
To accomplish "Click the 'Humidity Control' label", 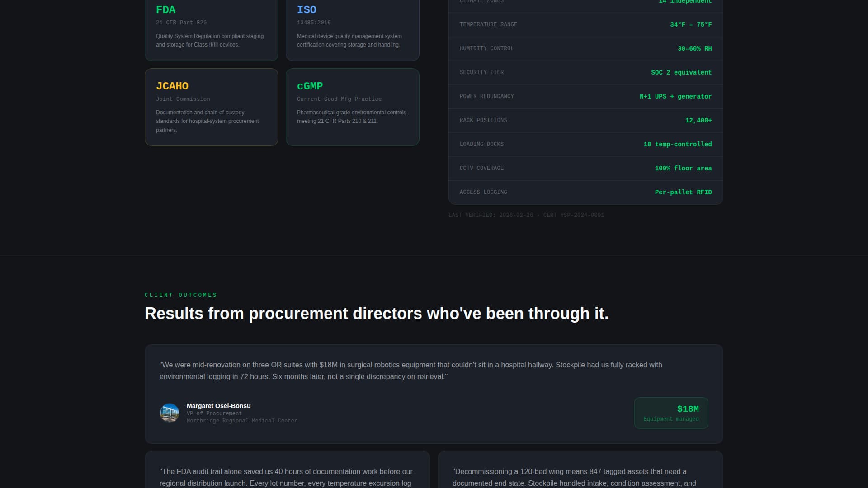I will pos(486,48).
